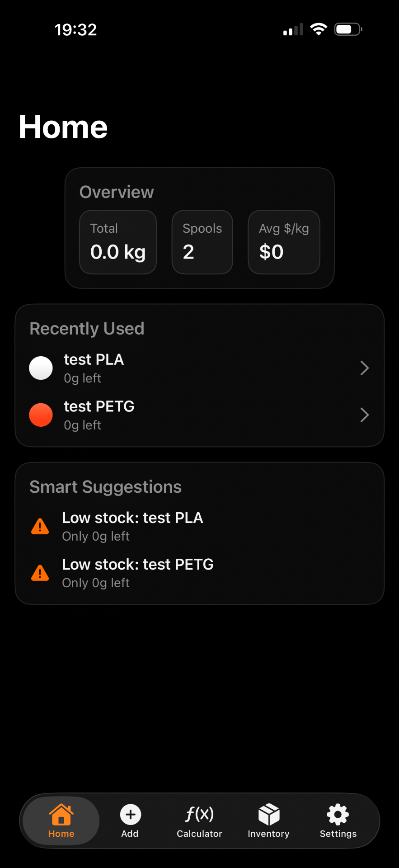Tap the battery indicator in status bar

[348, 30]
